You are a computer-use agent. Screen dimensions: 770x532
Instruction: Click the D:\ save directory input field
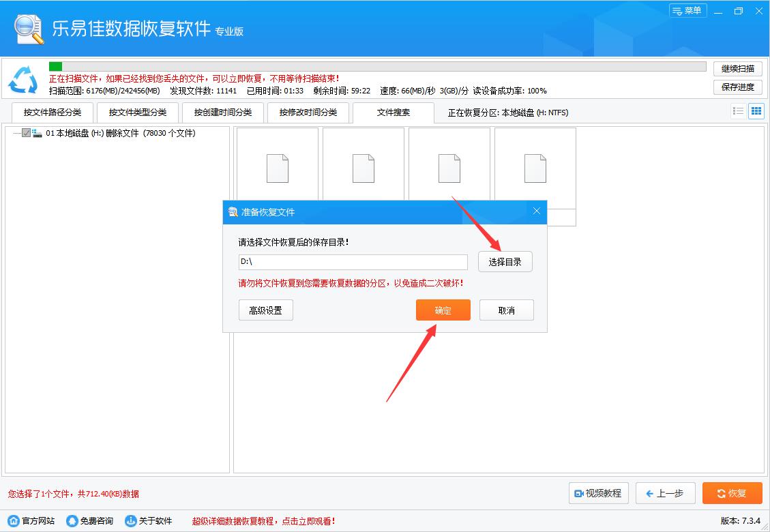coord(353,262)
